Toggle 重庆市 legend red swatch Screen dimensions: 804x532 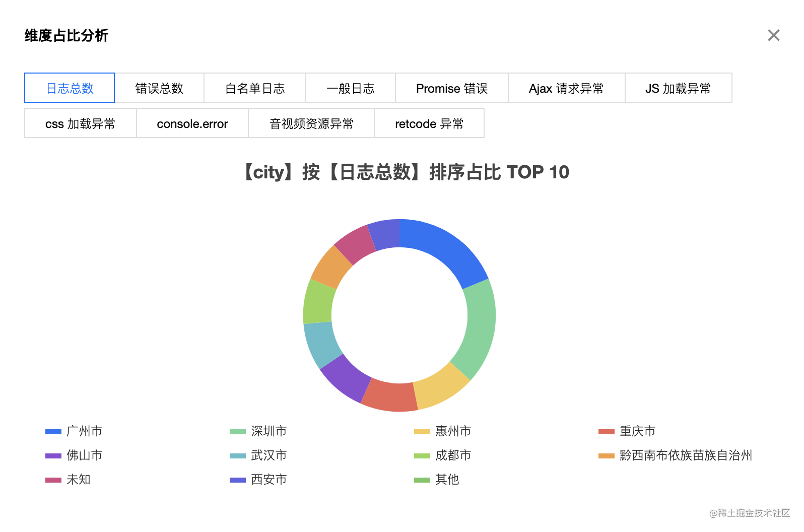607,431
